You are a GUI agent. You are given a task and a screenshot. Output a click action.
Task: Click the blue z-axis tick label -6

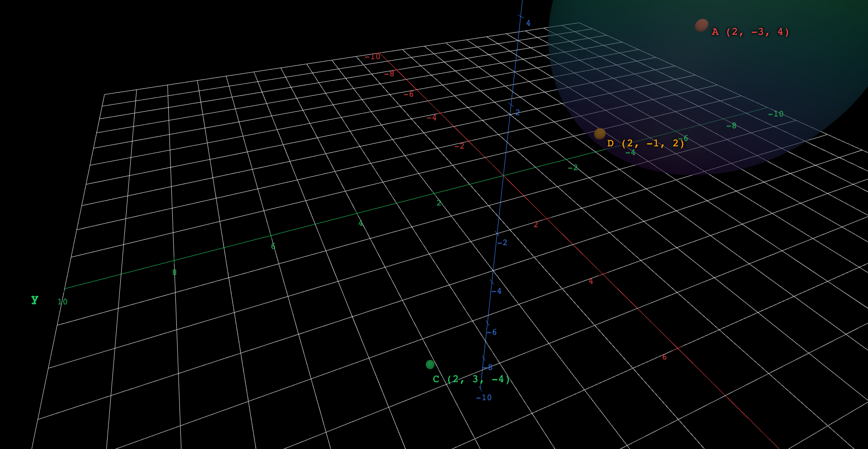point(491,332)
